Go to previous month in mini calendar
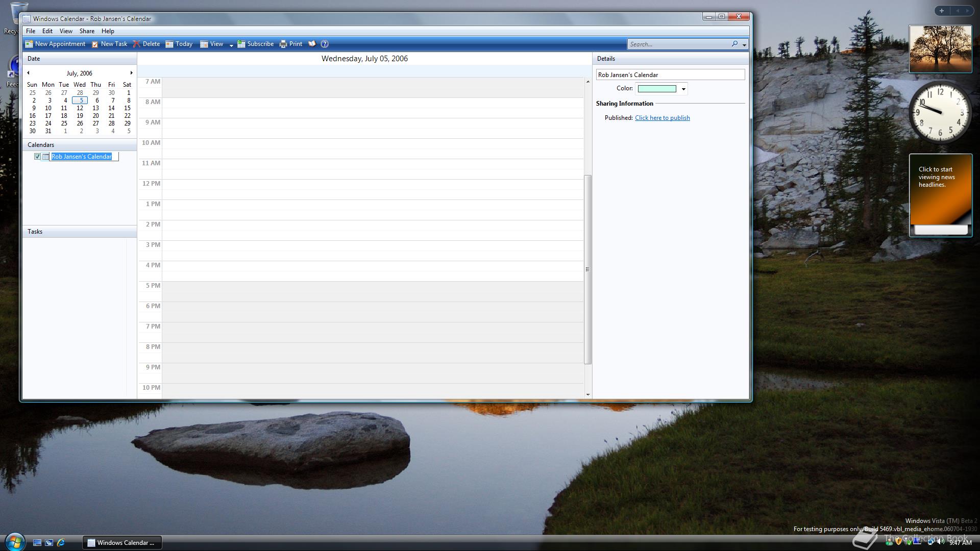Screen dimensions: 980x551 click(x=28, y=73)
